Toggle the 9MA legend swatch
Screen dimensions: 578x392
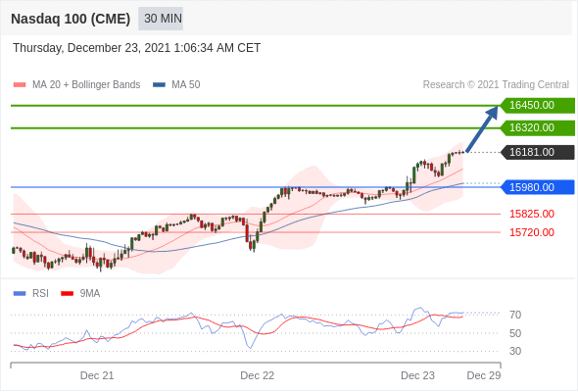click(x=67, y=294)
